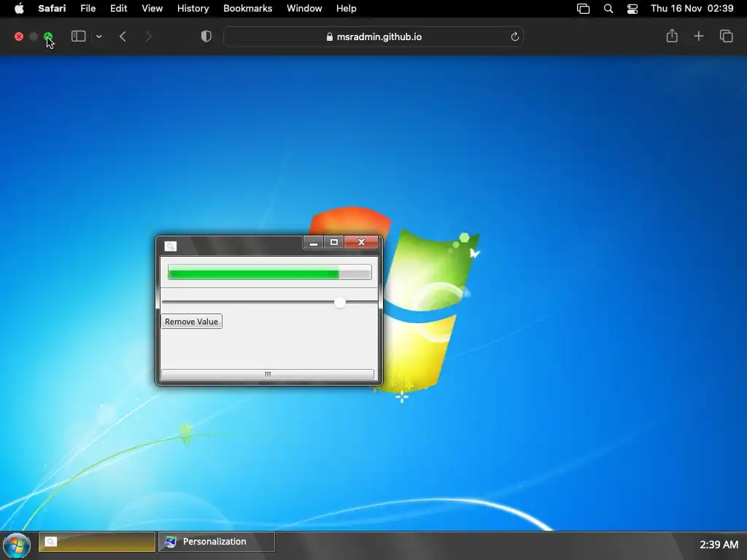Open Stage Manager icon in the menu bar
This screenshot has height=560, width=747.
coord(583,9)
